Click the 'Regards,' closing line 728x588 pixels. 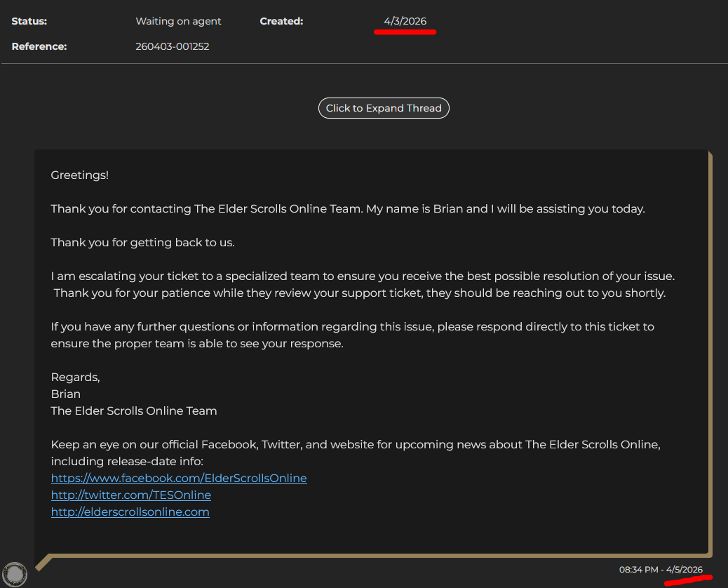[75, 377]
